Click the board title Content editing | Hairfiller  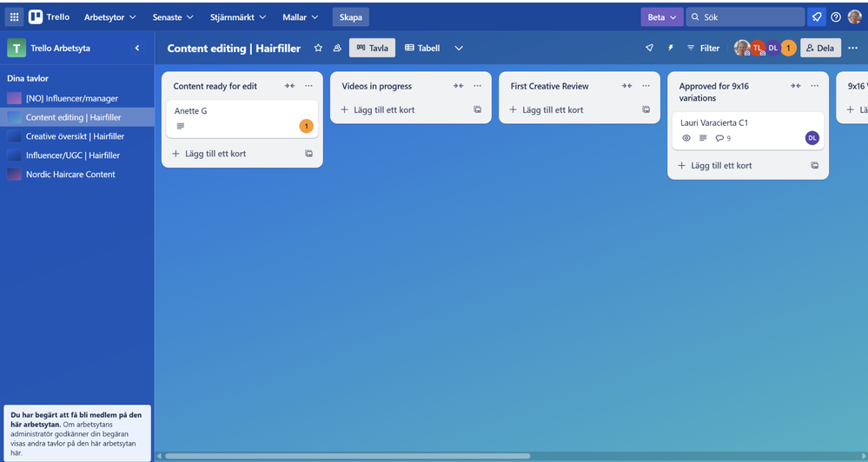point(234,48)
